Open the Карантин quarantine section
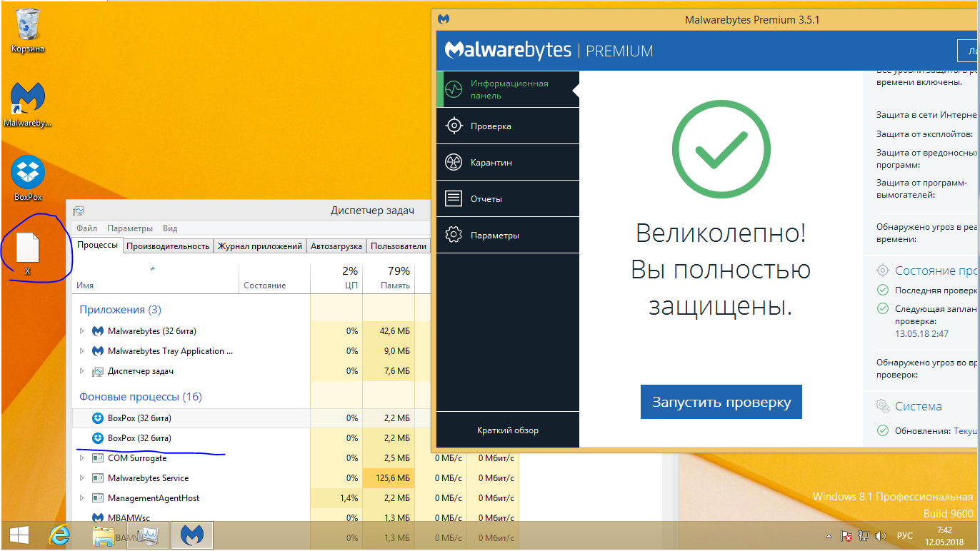 507,163
